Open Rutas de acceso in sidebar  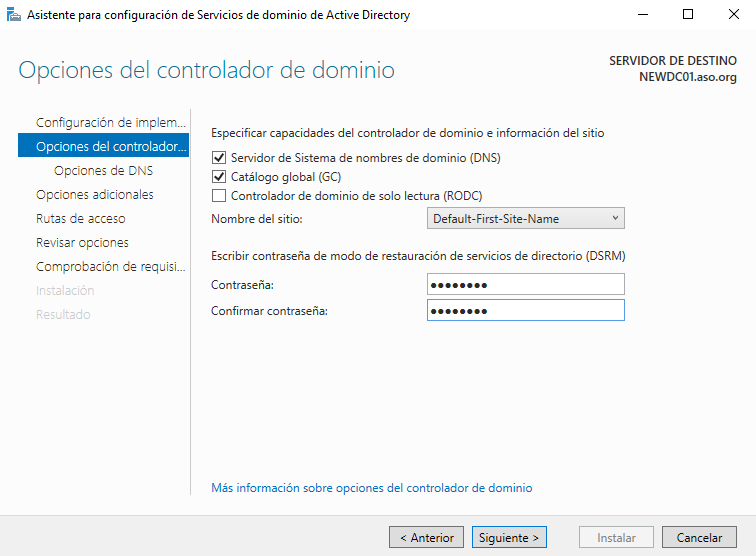[x=81, y=219]
